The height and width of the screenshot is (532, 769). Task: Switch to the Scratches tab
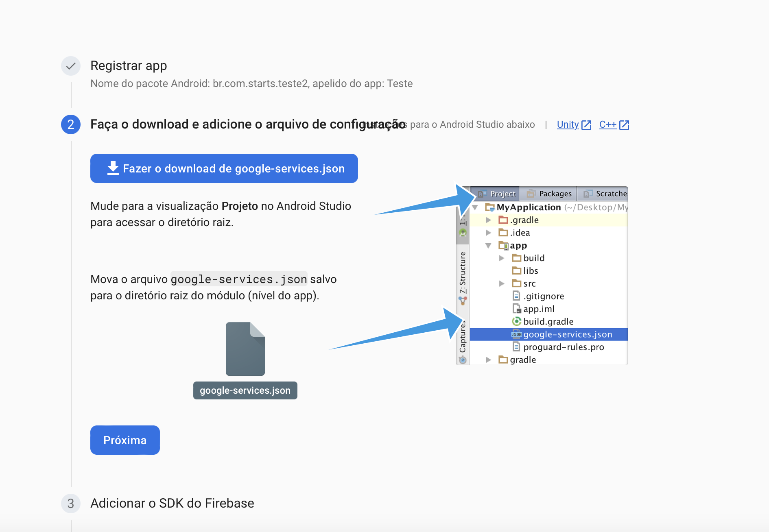tap(603, 194)
